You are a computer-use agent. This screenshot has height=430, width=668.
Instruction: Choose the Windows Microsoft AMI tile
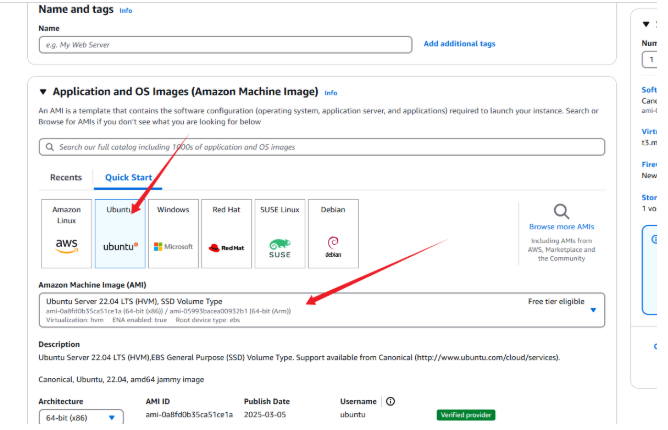(173, 234)
